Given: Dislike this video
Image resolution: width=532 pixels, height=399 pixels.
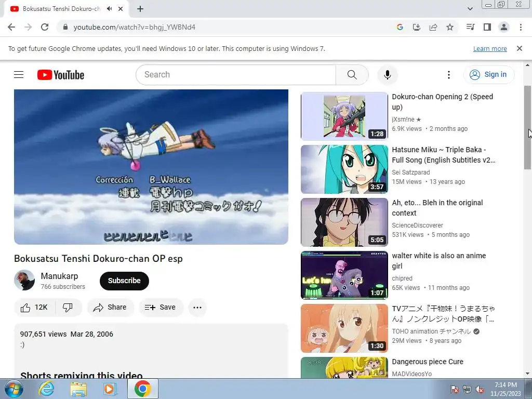Looking at the screenshot, I should [x=68, y=308].
